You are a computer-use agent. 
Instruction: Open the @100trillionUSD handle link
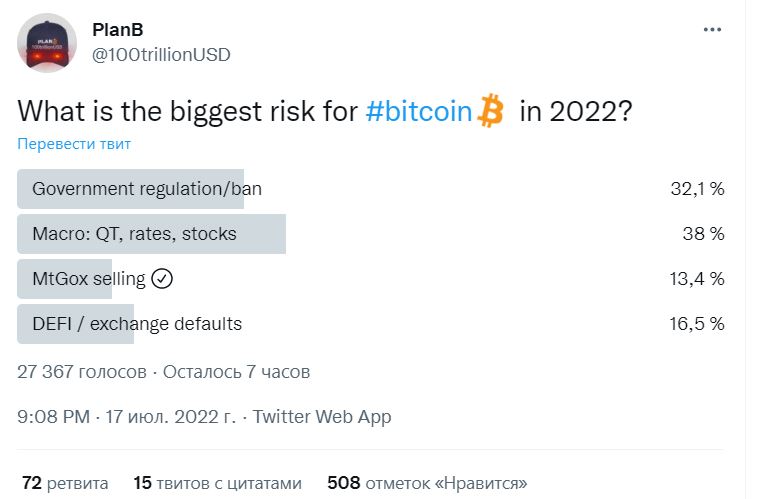pyautogui.click(x=161, y=54)
